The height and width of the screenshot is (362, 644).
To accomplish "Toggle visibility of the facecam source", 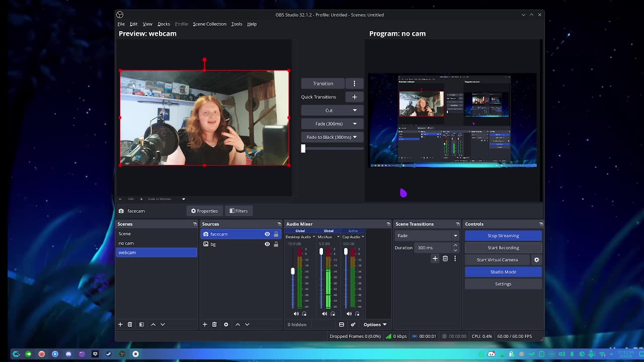I will 267,234.
